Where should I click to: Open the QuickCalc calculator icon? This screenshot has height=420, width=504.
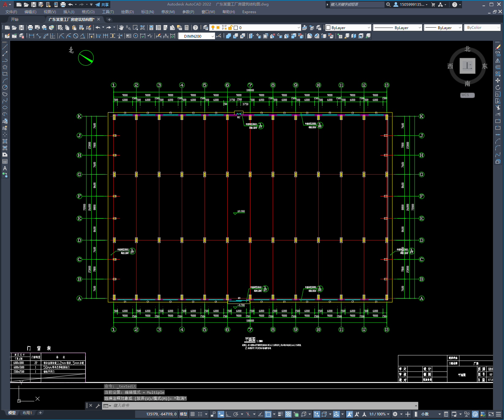pyautogui.click(x=187, y=28)
